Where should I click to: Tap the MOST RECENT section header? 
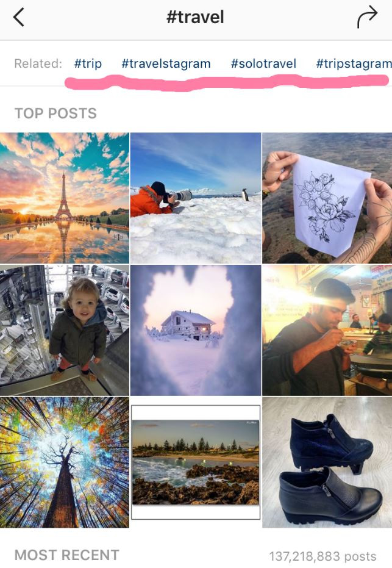[x=67, y=555]
